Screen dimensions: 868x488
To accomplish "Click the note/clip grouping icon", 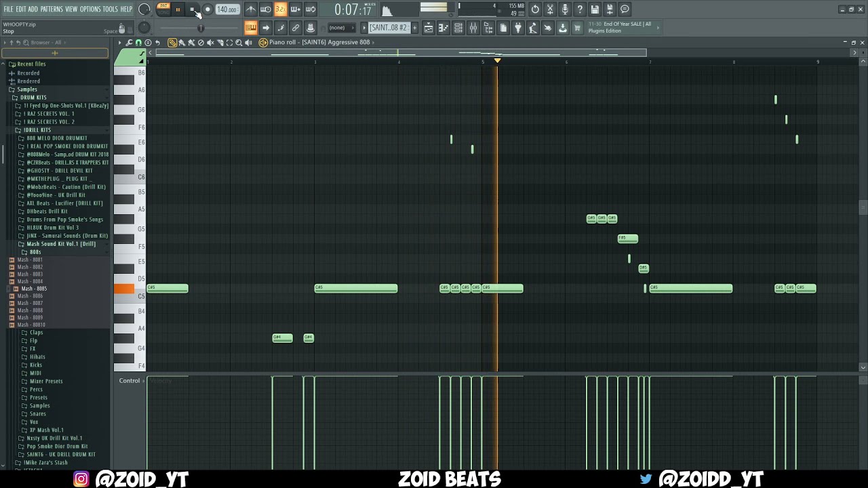I will pyautogui.click(x=281, y=28).
